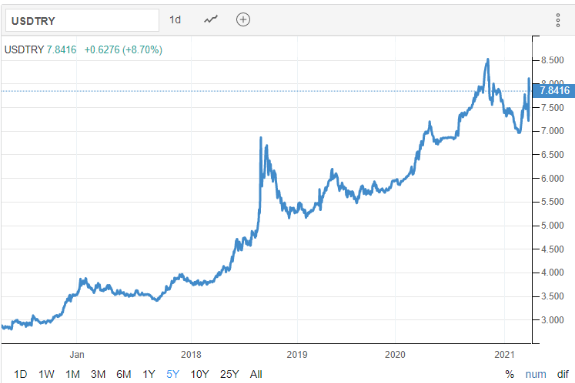This screenshot has width=575, height=383.
Task: Select the 3M time range
Action: pyautogui.click(x=98, y=374)
